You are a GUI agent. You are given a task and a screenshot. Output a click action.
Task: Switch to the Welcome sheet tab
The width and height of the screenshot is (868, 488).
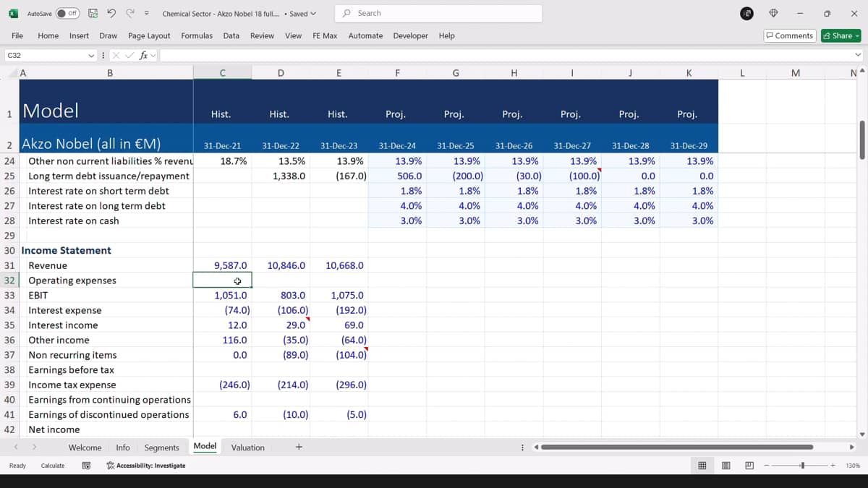(x=85, y=448)
